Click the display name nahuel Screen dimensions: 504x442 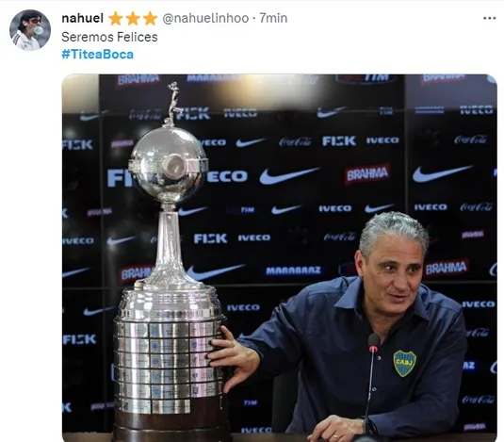click(82, 18)
